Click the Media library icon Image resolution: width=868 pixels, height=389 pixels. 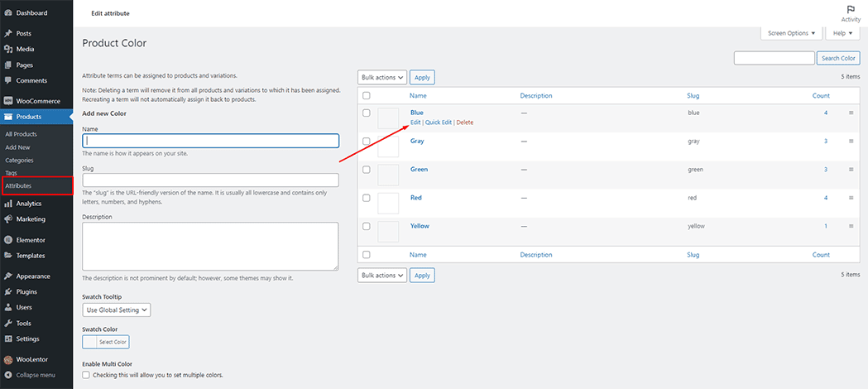(x=8, y=49)
